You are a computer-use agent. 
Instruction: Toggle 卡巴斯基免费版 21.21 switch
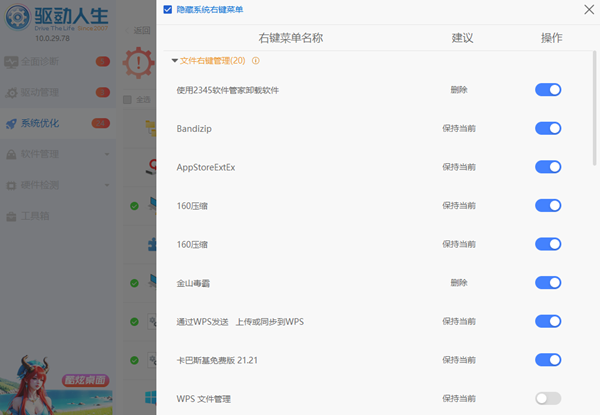[x=548, y=360]
